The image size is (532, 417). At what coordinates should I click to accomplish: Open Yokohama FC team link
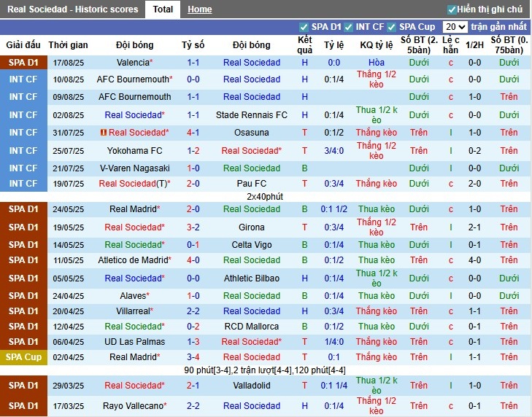point(135,151)
